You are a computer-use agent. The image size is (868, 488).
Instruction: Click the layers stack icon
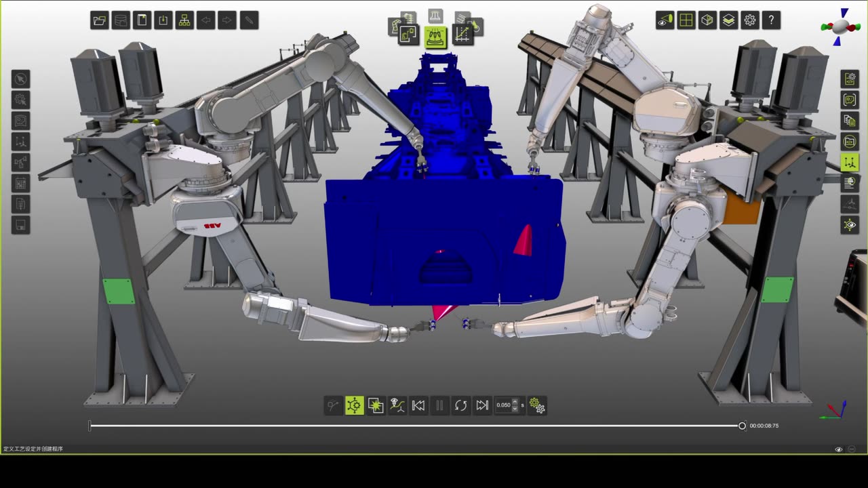728,20
